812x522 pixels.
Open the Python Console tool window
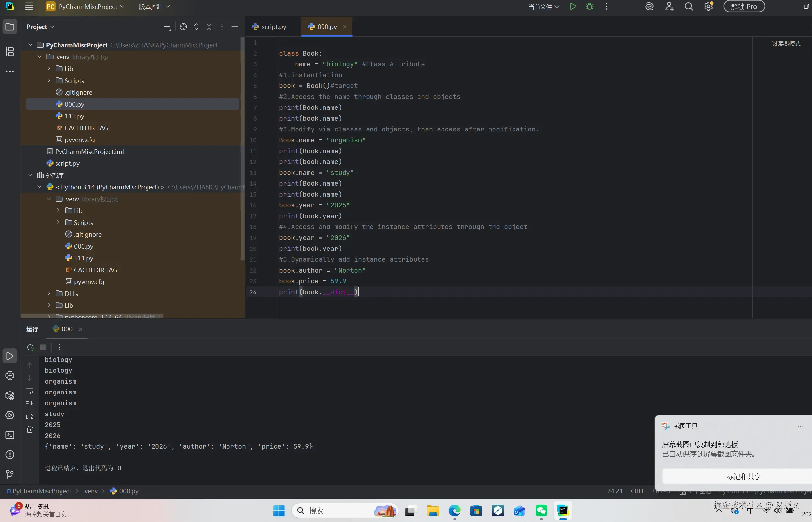[10, 376]
